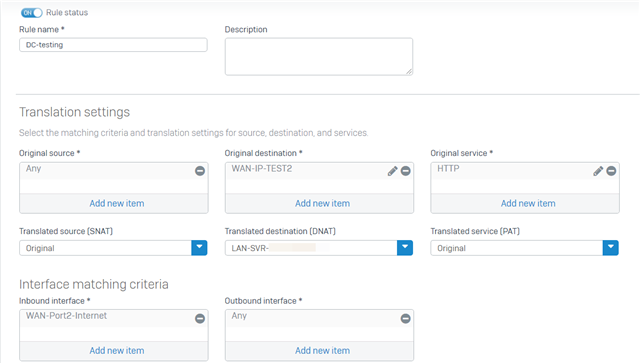Remove Any from Outbound interface
Viewport: 640px width, 363px height.
[x=405, y=318]
